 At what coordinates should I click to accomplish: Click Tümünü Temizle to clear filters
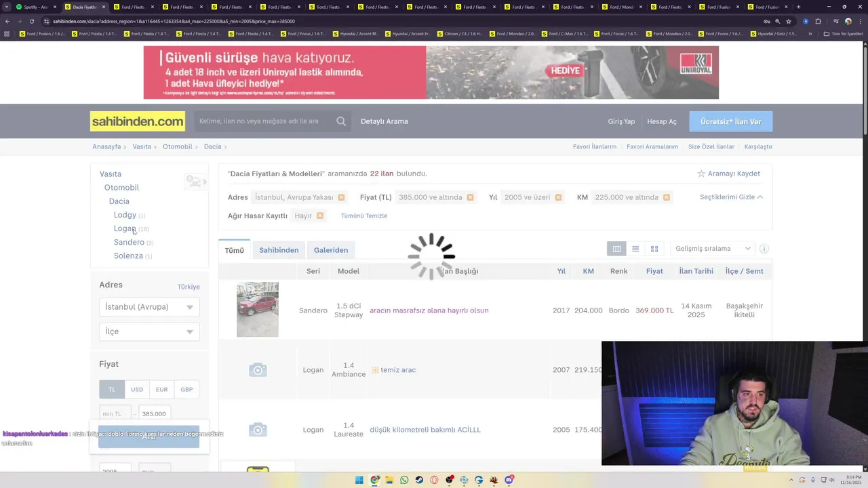tap(364, 216)
